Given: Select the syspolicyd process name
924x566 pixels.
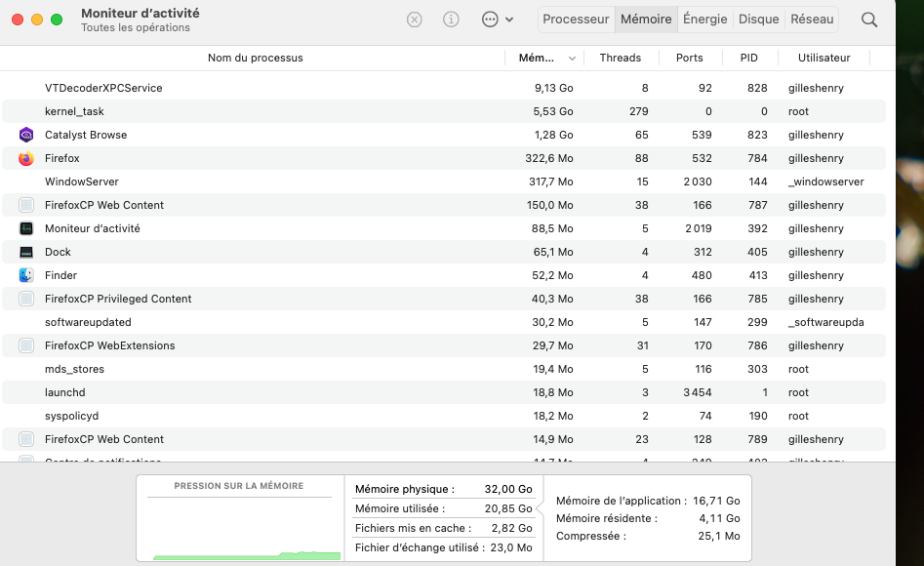Looking at the screenshot, I should tap(72, 417).
